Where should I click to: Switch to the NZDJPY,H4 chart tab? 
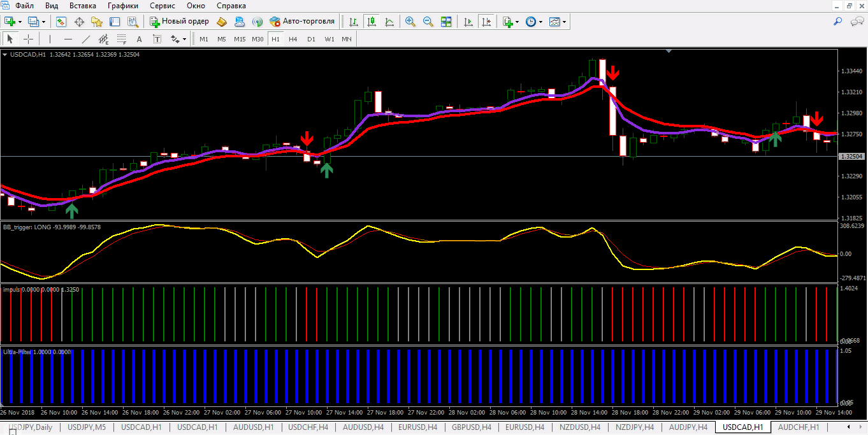pyautogui.click(x=635, y=427)
